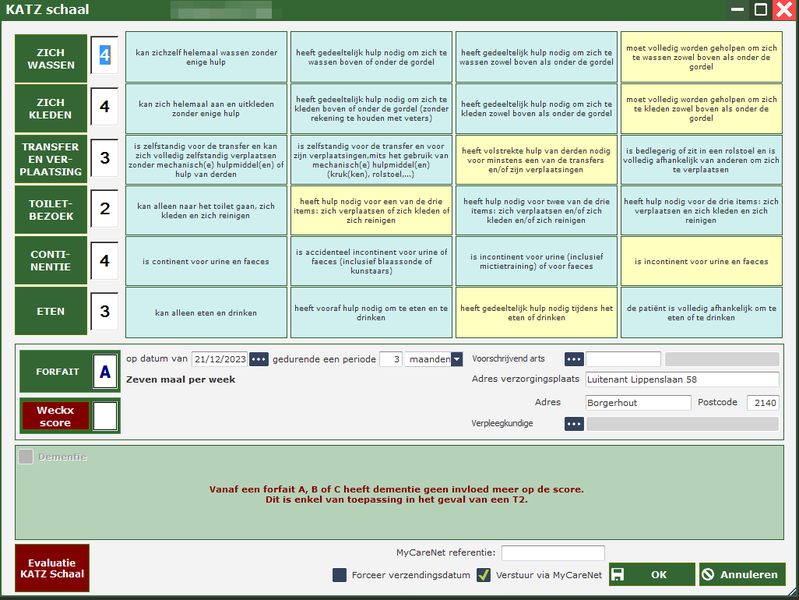Open Voorschrijvend arts lookup button
Viewport: 799px width, 600px height.
point(574,359)
